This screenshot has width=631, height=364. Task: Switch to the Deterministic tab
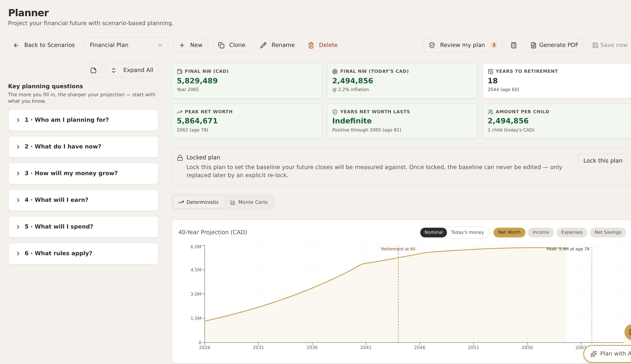(199, 202)
